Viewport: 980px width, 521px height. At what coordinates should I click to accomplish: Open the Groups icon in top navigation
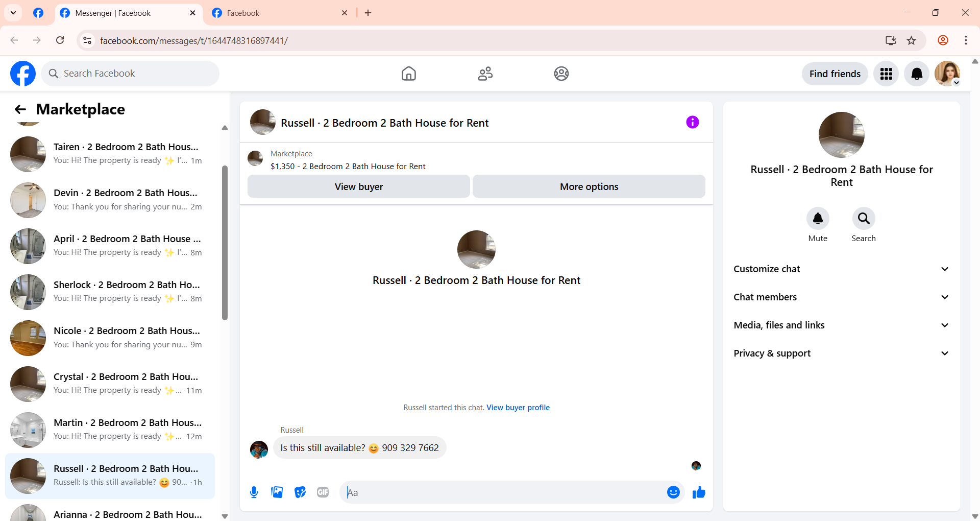(x=561, y=74)
